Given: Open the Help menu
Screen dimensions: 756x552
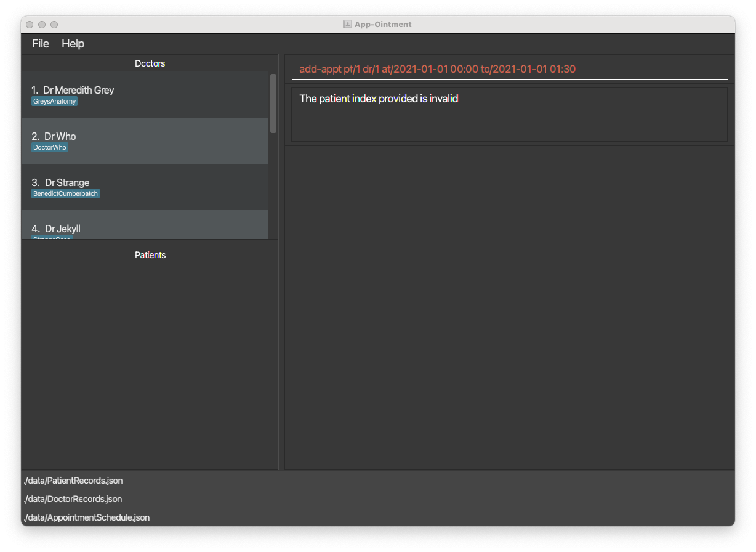Looking at the screenshot, I should [73, 44].
